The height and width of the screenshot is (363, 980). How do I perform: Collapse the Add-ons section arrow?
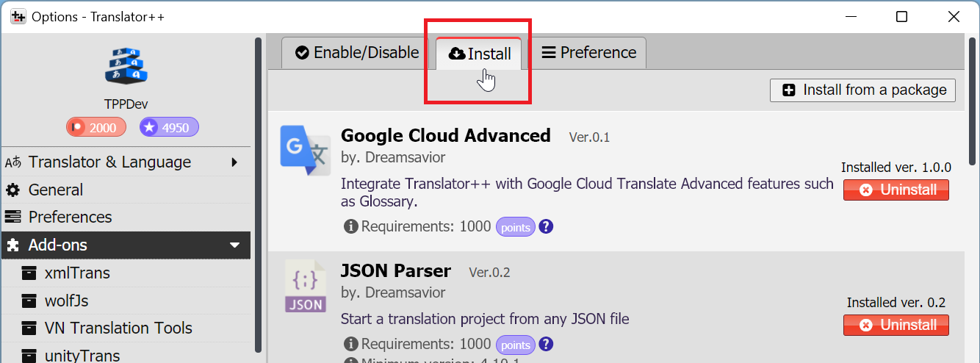[235, 245]
